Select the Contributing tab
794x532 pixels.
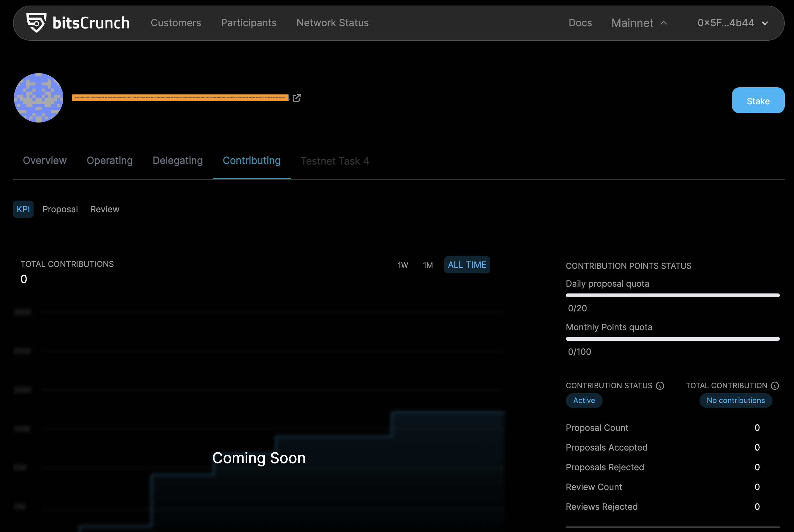pyautogui.click(x=252, y=160)
